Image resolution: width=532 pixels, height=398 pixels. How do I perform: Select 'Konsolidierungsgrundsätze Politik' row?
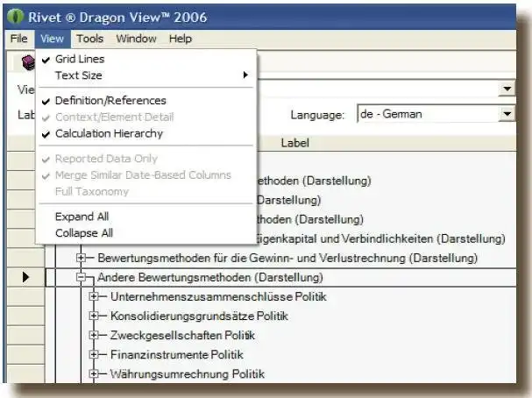pyautogui.click(x=199, y=316)
